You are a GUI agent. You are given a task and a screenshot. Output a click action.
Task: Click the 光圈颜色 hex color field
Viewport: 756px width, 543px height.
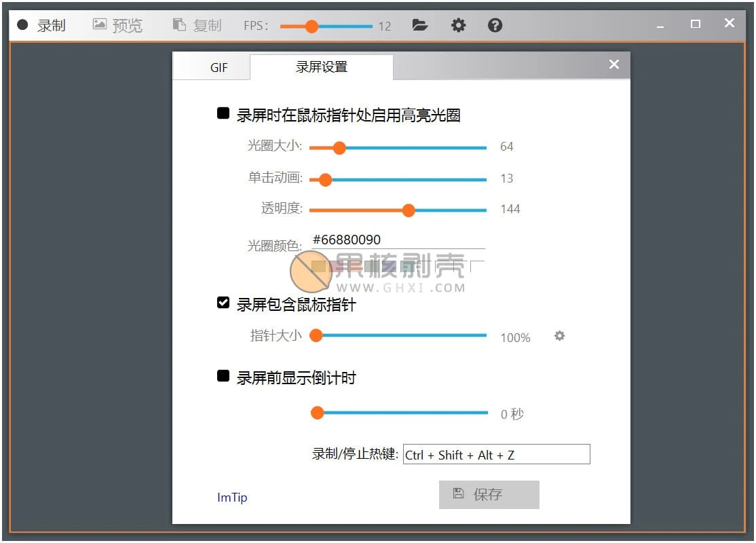point(397,240)
